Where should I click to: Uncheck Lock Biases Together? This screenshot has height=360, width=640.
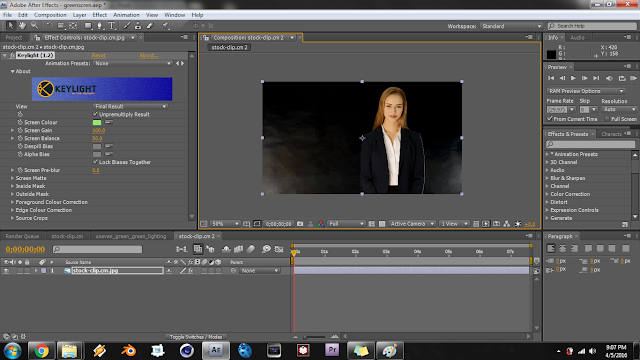pos(95,162)
